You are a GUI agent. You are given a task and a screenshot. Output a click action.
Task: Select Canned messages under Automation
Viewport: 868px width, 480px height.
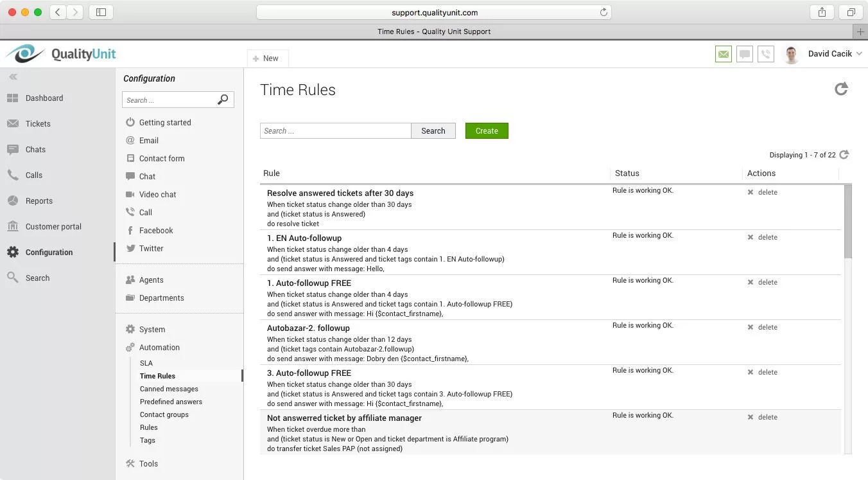click(168, 389)
